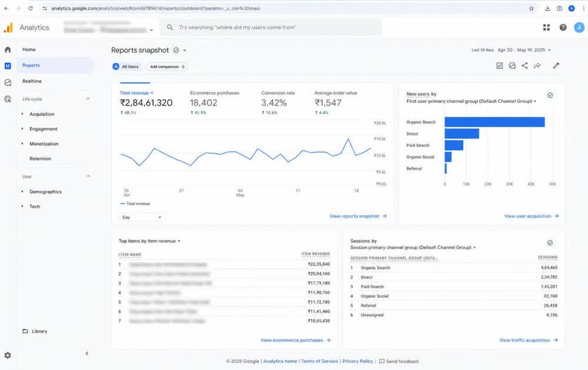Click the check badge on Sessions card
This screenshot has height=370, width=588.
pos(550,243)
